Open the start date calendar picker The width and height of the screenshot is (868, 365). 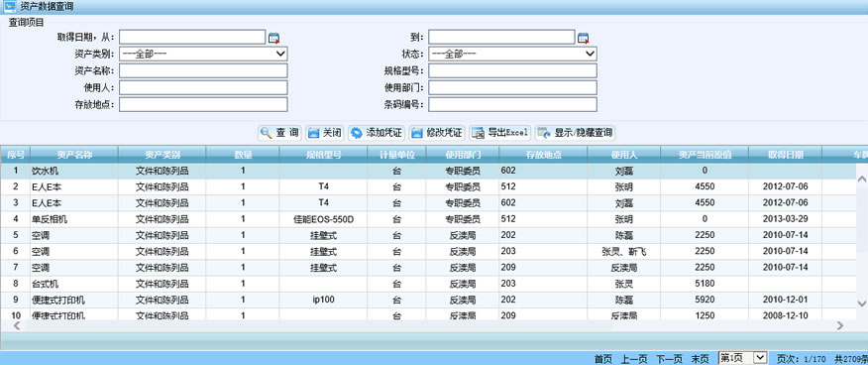tap(274, 38)
